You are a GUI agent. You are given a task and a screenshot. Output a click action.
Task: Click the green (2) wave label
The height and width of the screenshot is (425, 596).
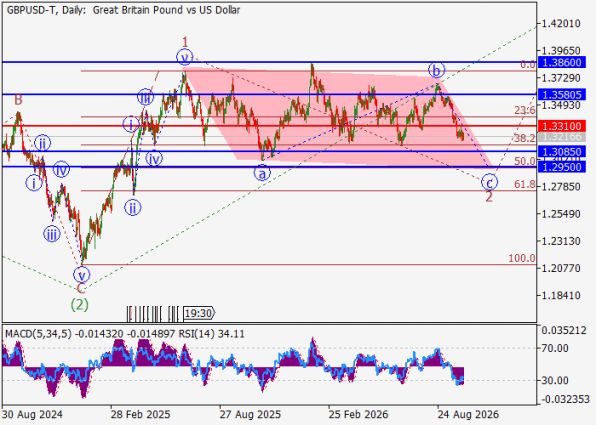pyautogui.click(x=80, y=304)
